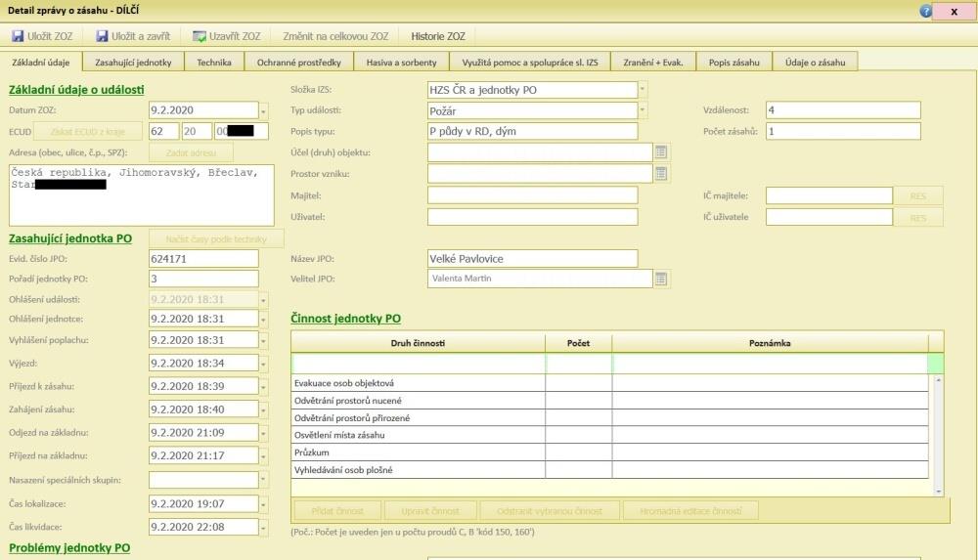Click the Popis typu field
978x560 pixels.
pyautogui.click(x=533, y=132)
